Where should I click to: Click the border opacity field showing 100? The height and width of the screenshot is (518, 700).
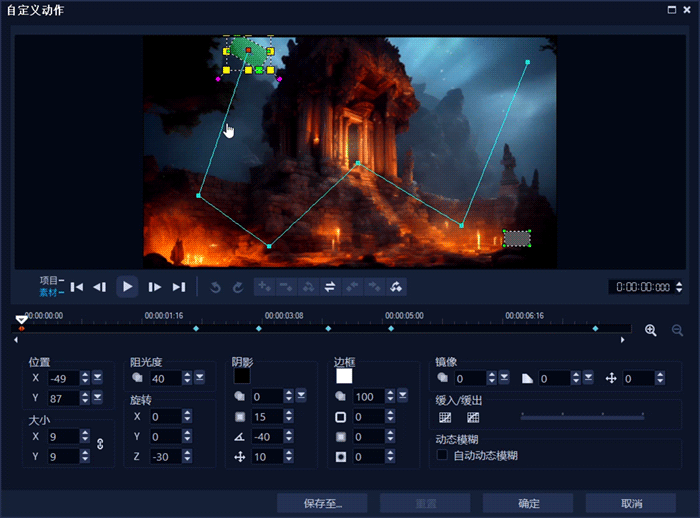pyautogui.click(x=369, y=397)
